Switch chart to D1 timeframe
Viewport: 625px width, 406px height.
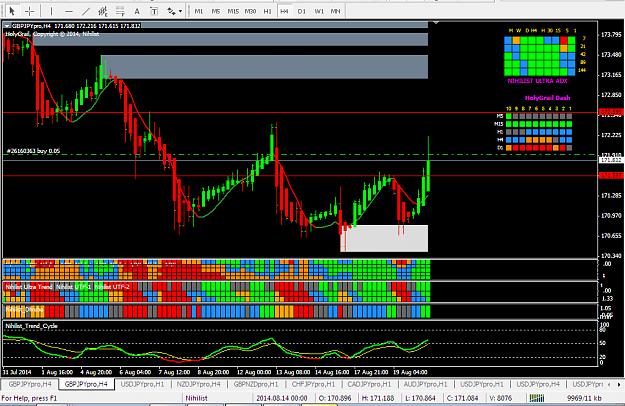[302, 11]
